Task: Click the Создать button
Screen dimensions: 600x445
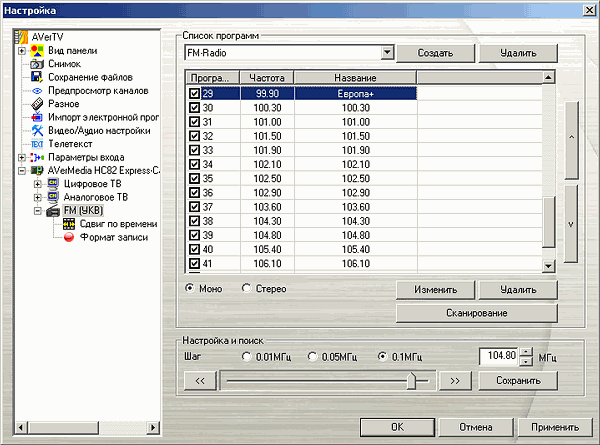Action: [x=436, y=53]
